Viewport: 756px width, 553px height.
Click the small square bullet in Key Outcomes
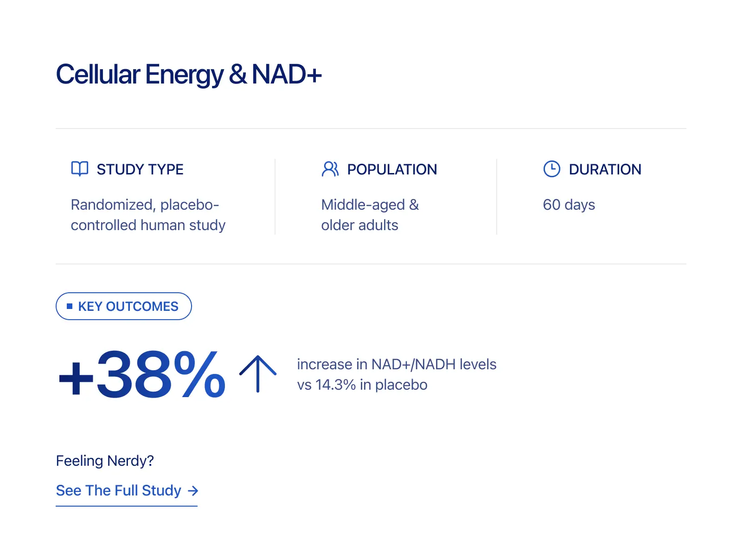tap(70, 306)
